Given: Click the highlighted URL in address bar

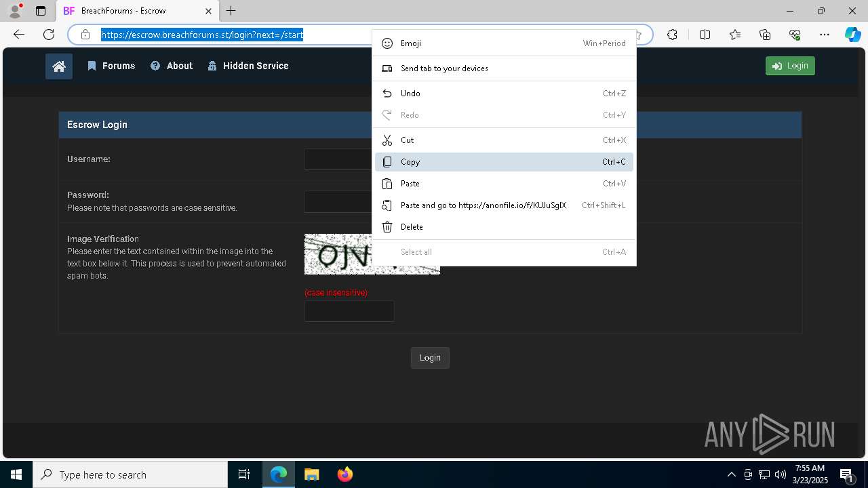Looking at the screenshot, I should 202,35.
